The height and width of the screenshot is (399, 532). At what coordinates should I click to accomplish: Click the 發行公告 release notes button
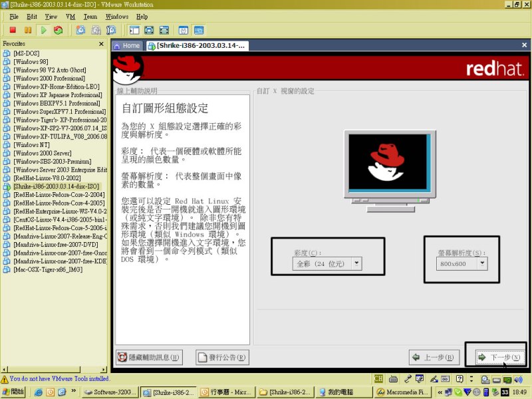(x=222, y=357)
